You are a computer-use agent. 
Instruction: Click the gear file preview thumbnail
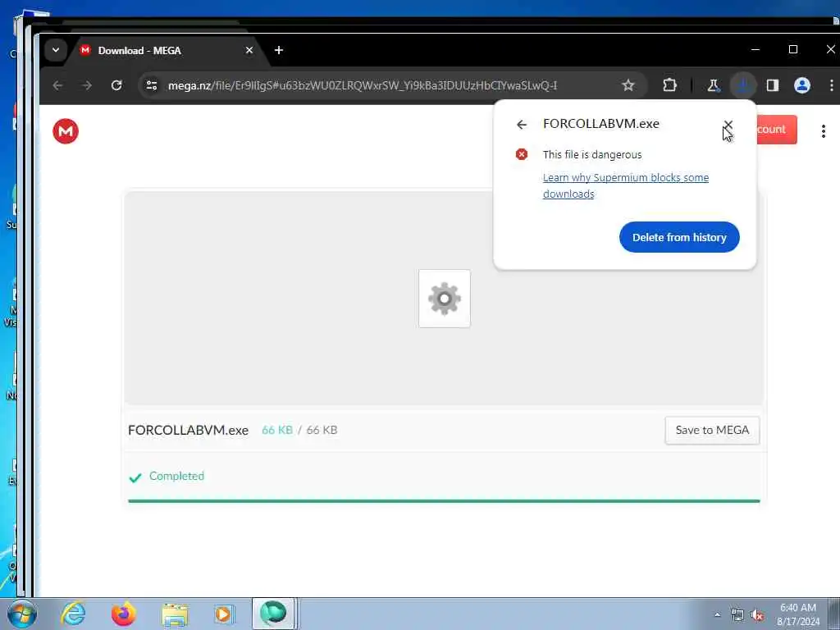[x=444, y=299]
